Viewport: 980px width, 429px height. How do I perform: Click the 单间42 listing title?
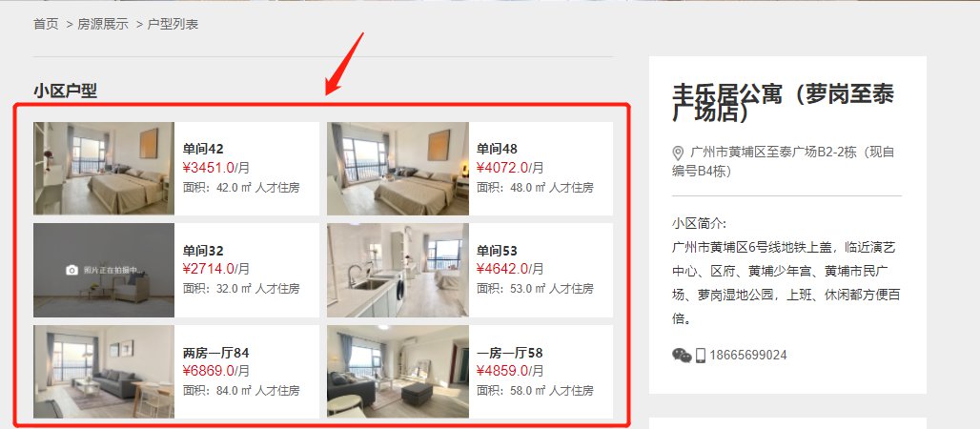click(x=203, y=149)
